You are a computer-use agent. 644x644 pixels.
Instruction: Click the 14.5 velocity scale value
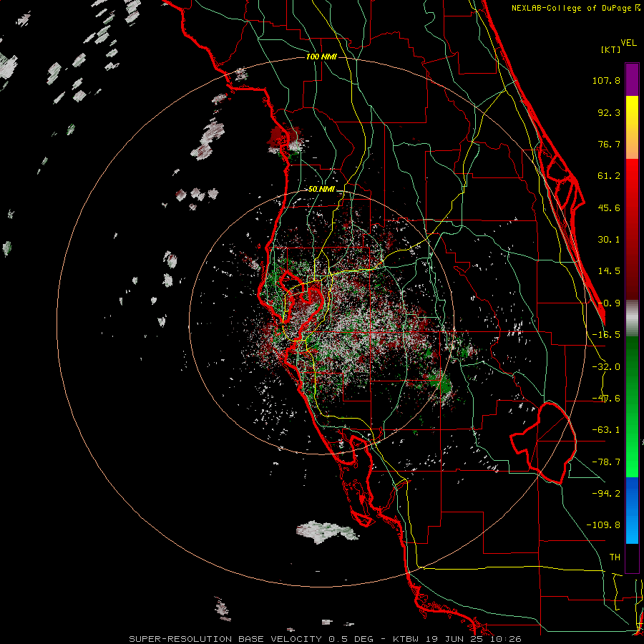pos(609,271)
